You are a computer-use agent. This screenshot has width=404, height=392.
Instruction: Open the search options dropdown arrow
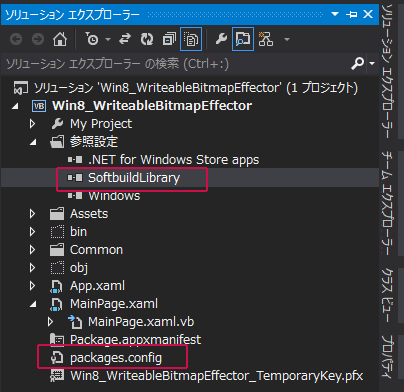(x=372, y=63)
